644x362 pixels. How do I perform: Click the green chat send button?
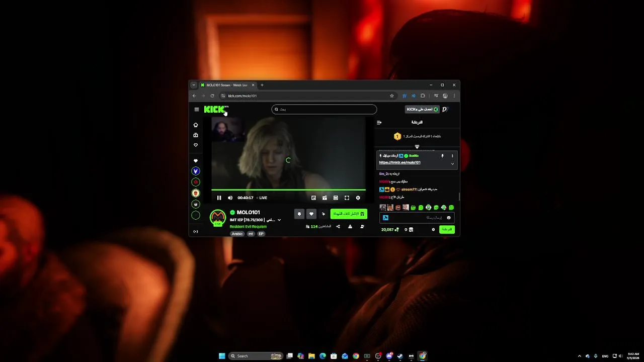coord(447,229)
